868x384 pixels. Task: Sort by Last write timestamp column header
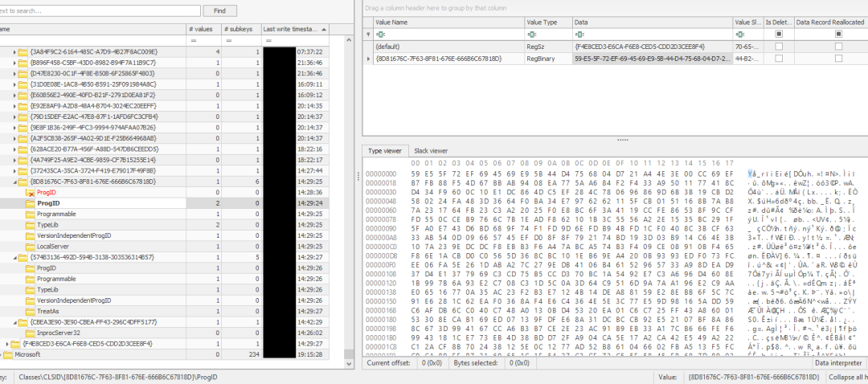pyautogui.click(x=295, y=29)
